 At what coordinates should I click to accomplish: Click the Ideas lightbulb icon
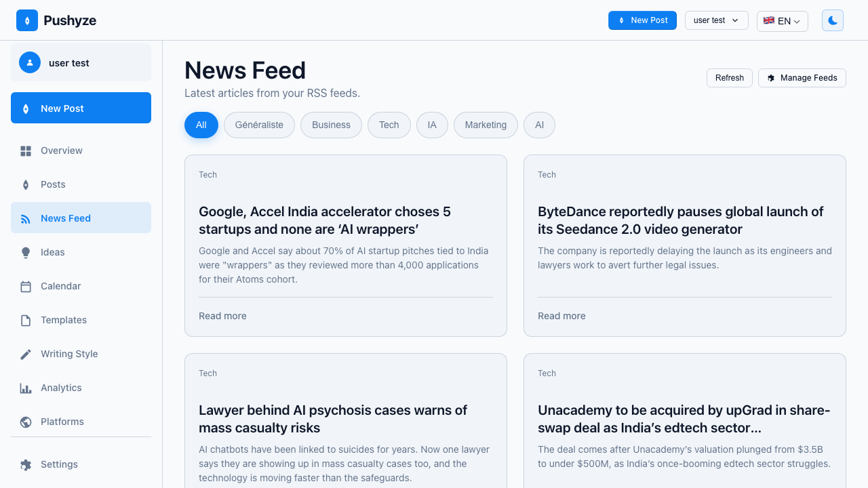[26, 252]
